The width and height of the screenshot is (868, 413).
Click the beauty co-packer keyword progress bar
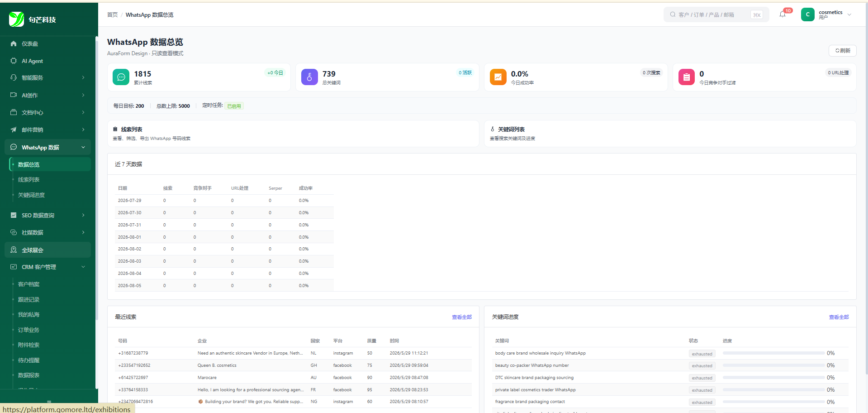(x=773, y=365)
